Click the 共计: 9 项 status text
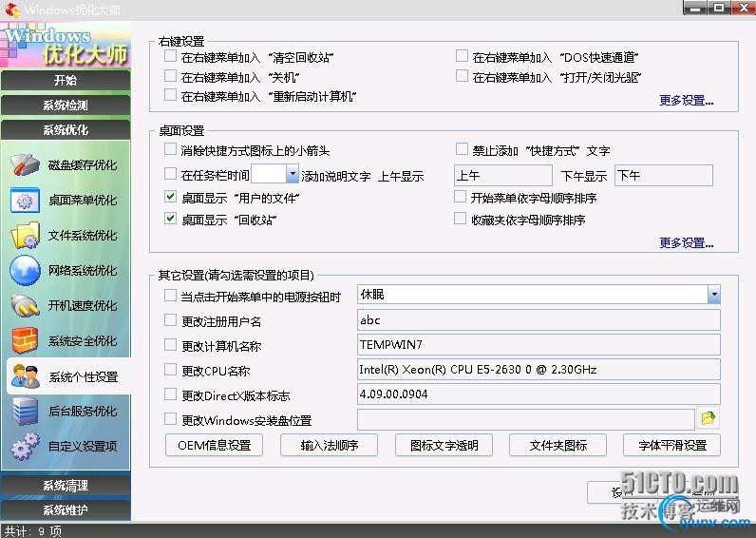This screenshot has width=756, height=538. (33, 531)
